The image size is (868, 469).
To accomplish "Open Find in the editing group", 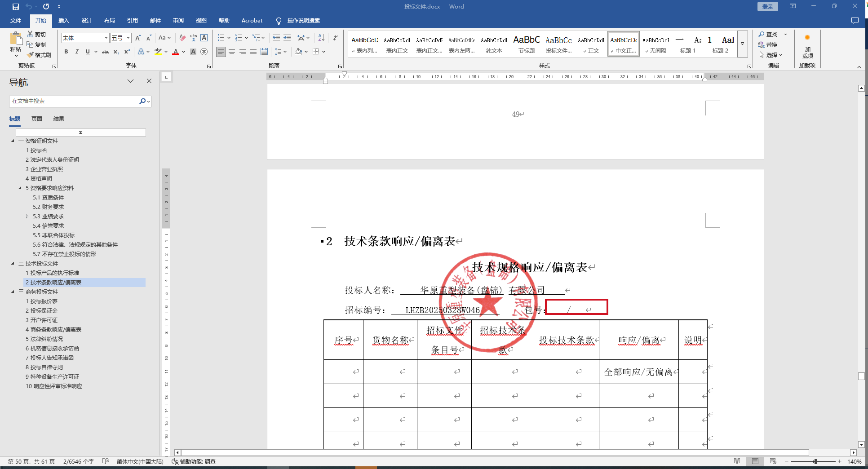I will coord(768,34).
